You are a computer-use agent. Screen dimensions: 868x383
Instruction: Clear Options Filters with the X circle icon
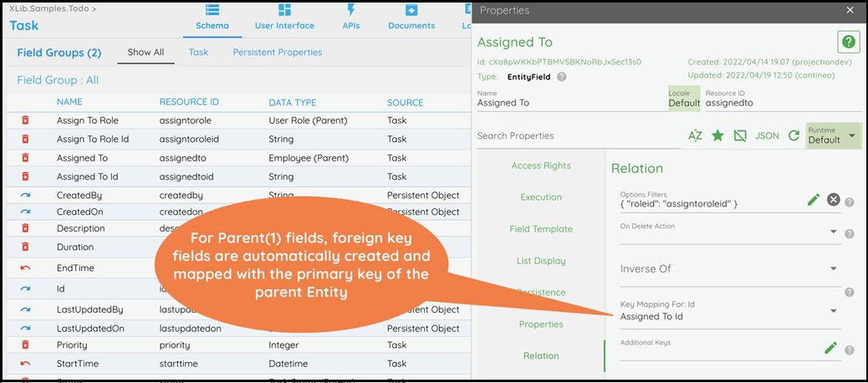point(833,199)
